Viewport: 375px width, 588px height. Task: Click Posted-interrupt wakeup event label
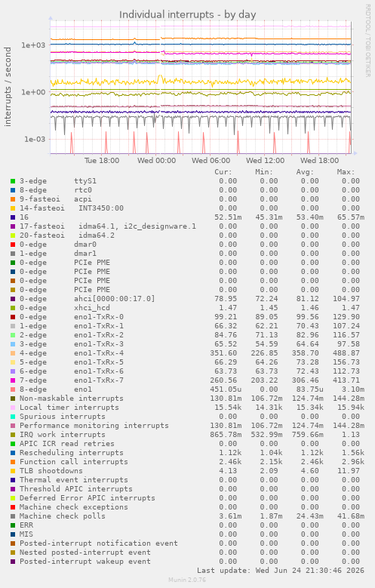85,562
